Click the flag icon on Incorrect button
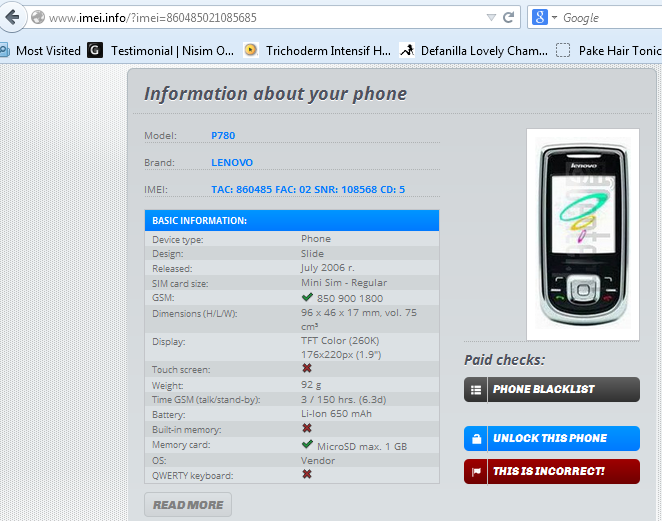The width and height of the screenshot is (662, 521). point(476,472)
